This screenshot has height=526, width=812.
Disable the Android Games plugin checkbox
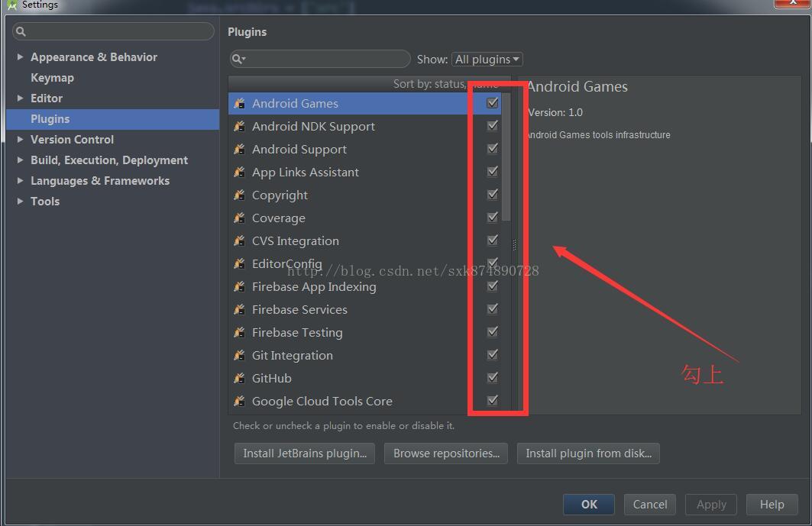(x=493, y=103)
